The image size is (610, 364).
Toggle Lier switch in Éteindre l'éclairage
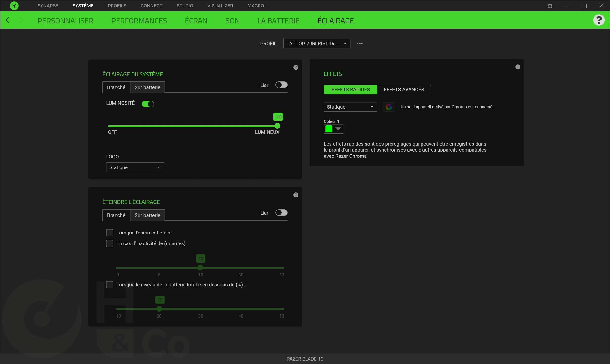(281, 213)
